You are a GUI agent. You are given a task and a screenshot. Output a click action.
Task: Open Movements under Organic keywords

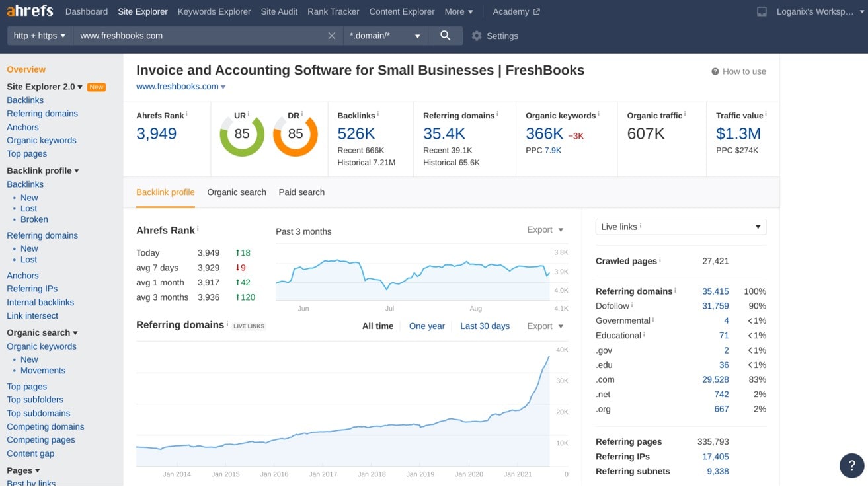(x=43, y=371)
